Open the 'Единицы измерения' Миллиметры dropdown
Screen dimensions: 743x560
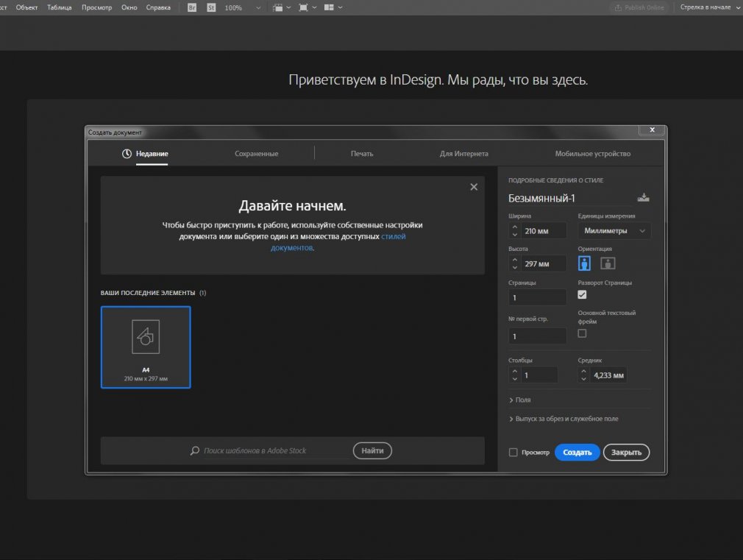(614, 231)
